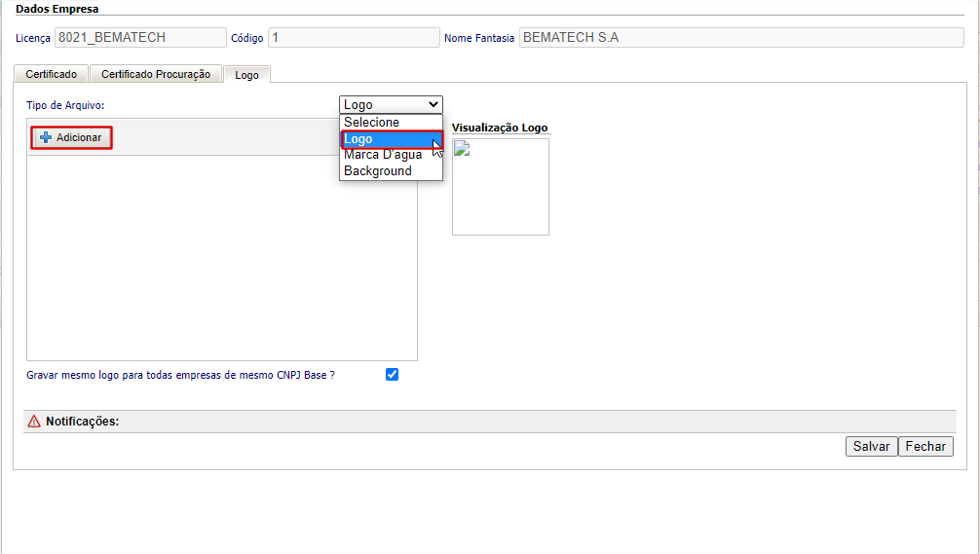Uncheck Gravar mesmo logo checkbox
This screenshot has width=980, height=554.
coord(392,374)
